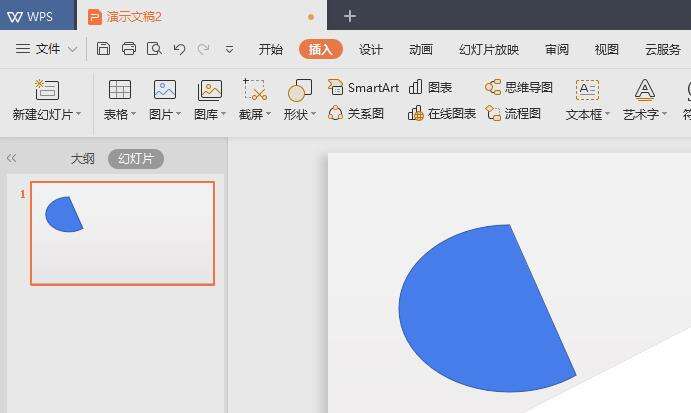
Task: Expand the quick access toolbar dropdown
Action: pyautogui.click(x=229, y=49)
